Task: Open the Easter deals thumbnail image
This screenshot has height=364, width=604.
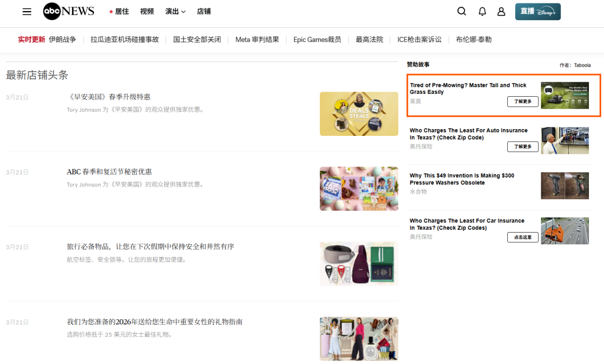Action: (x=358, y=188)
